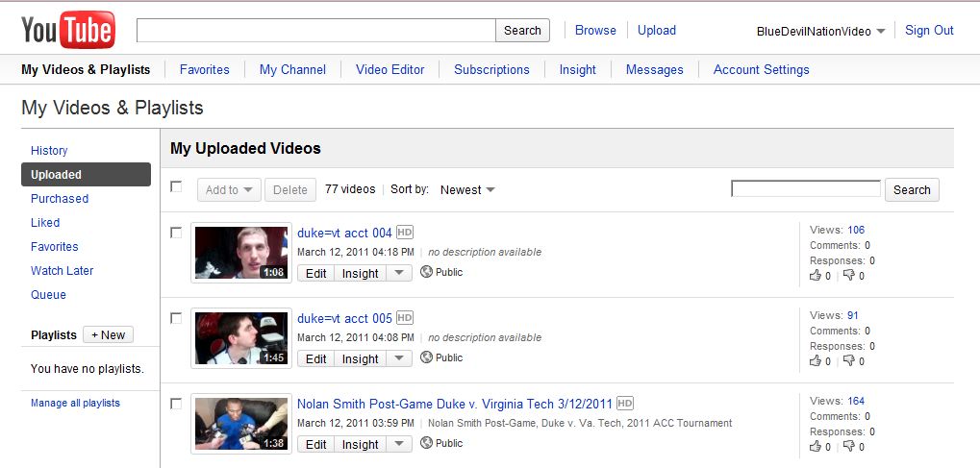Click HD badge next to duke=vt acct 004
Screen dimensions: 980x468
pos(405,233)
